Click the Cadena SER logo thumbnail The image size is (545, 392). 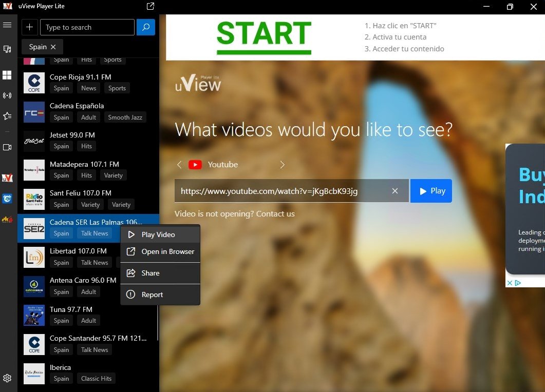[x=34, y=228]
